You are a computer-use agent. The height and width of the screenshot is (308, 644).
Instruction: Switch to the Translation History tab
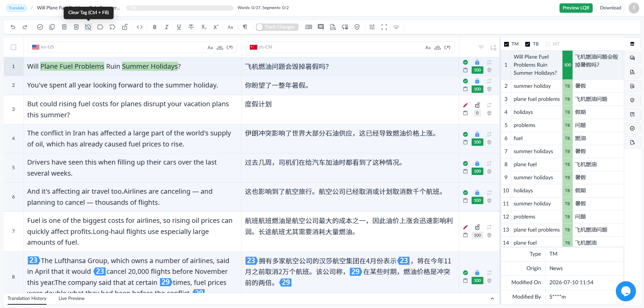click(x=27, y=299)
